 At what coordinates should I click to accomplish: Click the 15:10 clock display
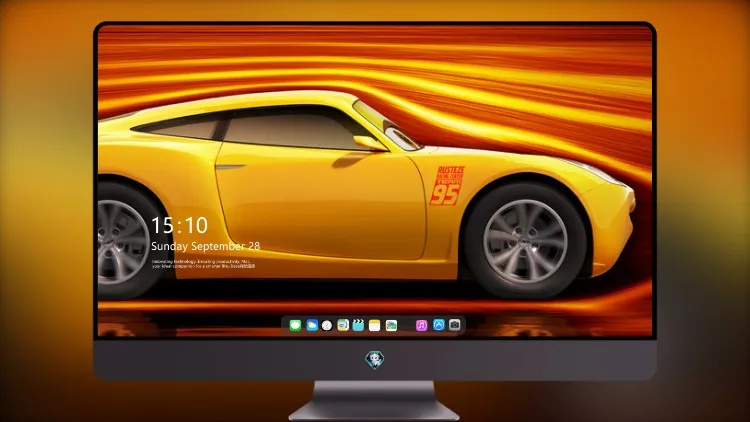180,225
